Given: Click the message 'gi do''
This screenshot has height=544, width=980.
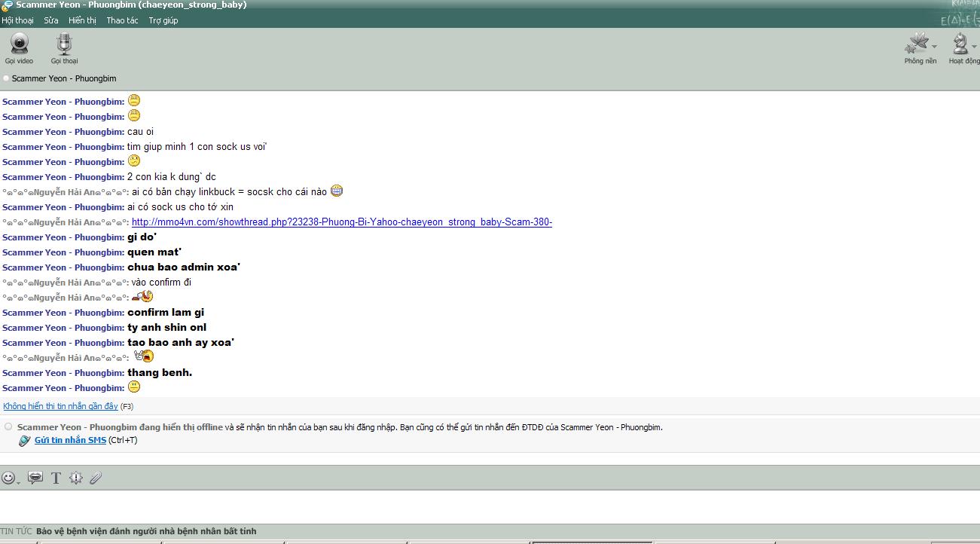Looking at the screenshot, I should [142, 237].
